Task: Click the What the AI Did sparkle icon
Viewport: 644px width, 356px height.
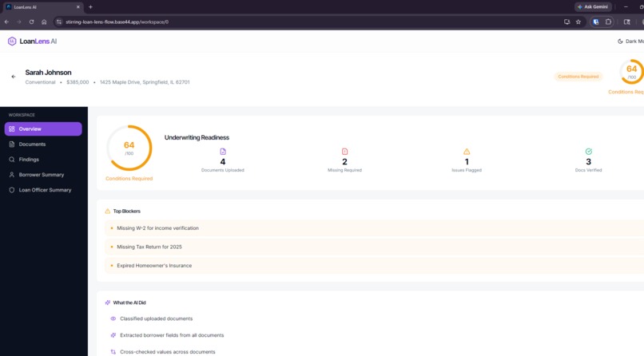Action: tap(108, 303)
